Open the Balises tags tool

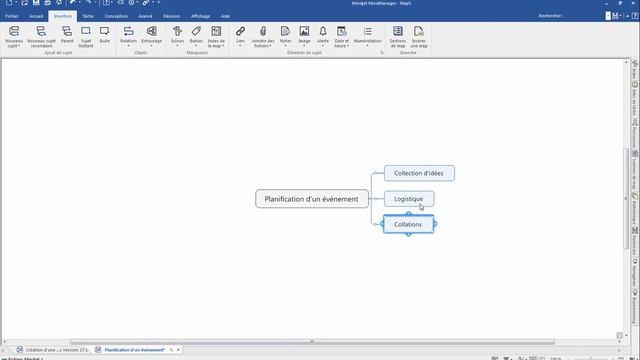(x=196, y=35)
